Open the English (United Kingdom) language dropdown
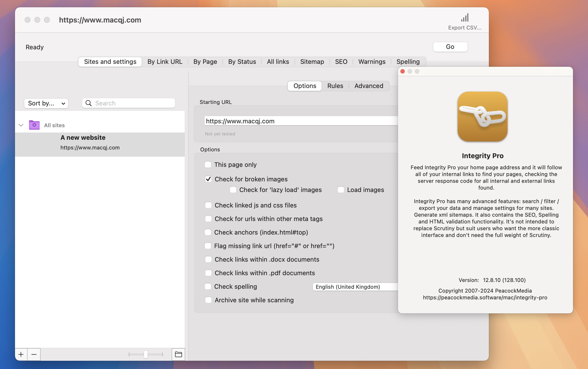This screenshot has width=588, height=369. pos(355,287)
